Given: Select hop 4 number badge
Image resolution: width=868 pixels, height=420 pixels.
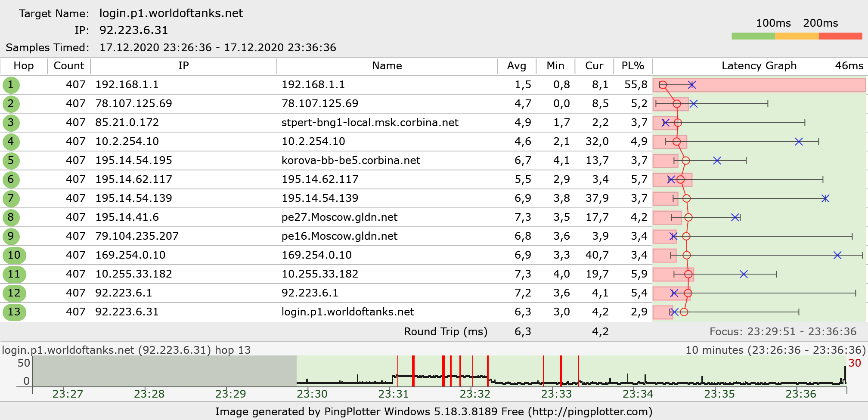Looking at the screenshot, I should pyautogui.click(x=11, y=142).
